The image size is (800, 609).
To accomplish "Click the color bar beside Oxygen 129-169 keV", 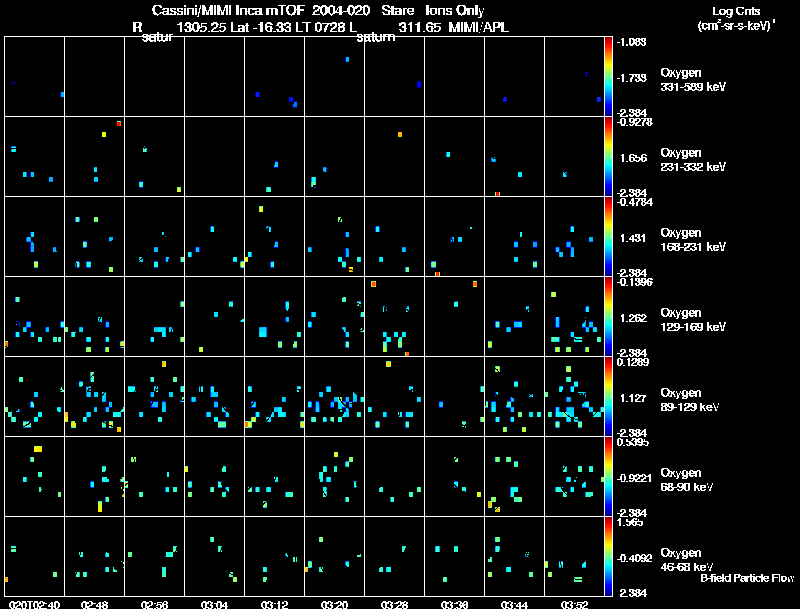I will point(608,317).
